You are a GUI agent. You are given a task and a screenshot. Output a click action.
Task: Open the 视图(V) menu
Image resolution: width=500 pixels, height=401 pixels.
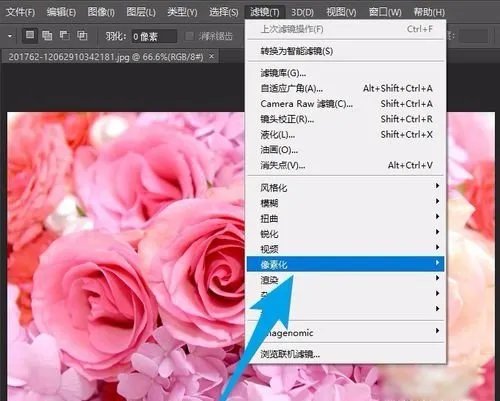pyautogui.click(x=341, y=12)
